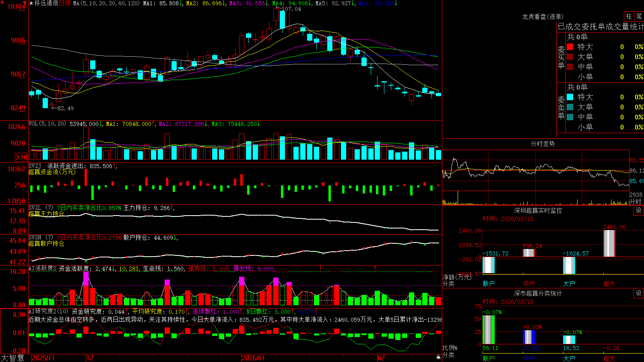Viewport: 644px width, 362px height.
Task: Click the 超赢散户持仓 yellow label
Action: click(46, 243)
